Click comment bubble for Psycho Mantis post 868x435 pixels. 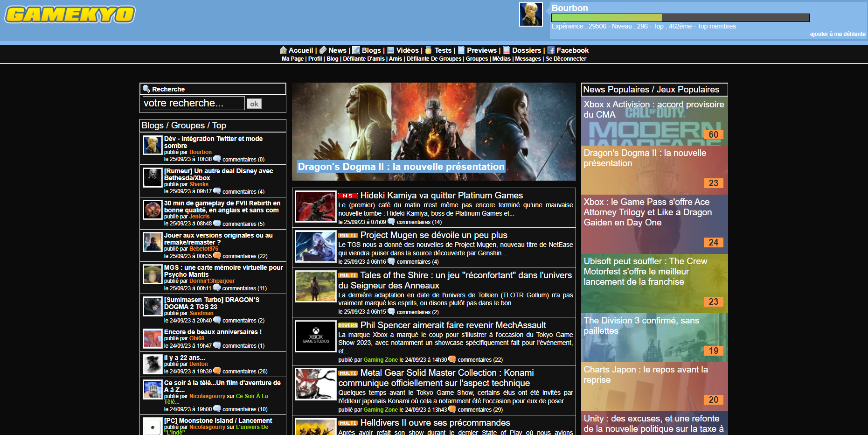coord(216,288)
